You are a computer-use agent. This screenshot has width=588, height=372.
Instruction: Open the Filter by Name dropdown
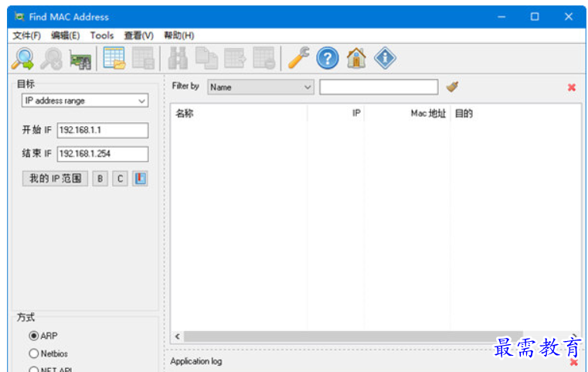tap(260, 87)
